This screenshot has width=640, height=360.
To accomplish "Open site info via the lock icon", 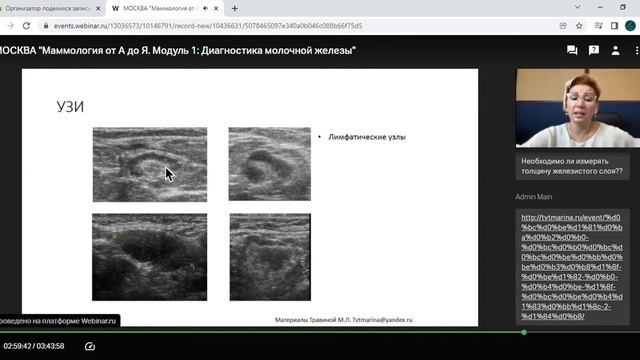I will click(x=46, y=26).
